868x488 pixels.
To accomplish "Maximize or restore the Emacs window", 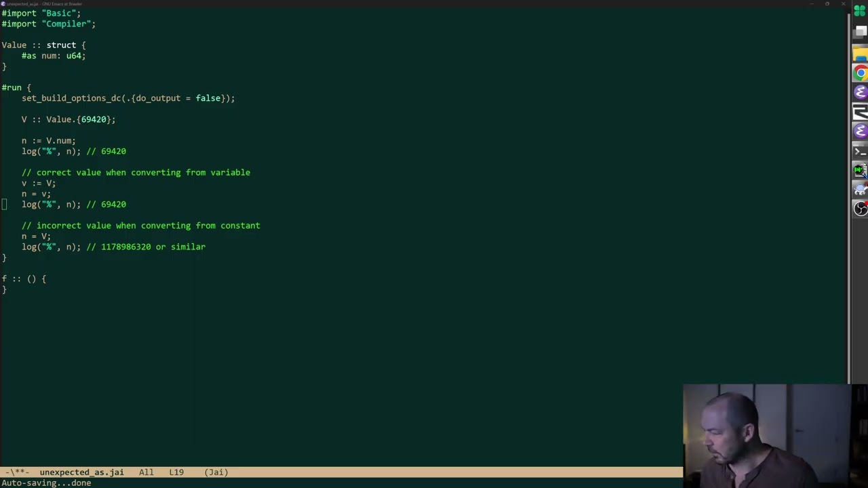I will 827,3.
